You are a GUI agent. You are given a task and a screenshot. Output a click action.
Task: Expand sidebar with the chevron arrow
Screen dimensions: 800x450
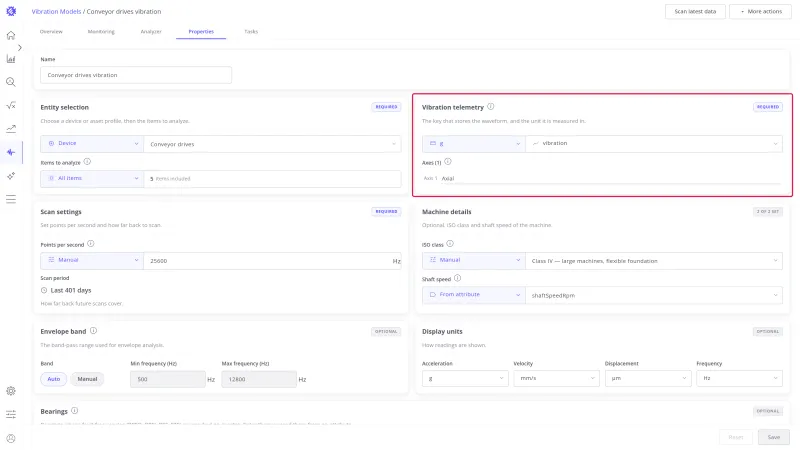pos(19,47)
